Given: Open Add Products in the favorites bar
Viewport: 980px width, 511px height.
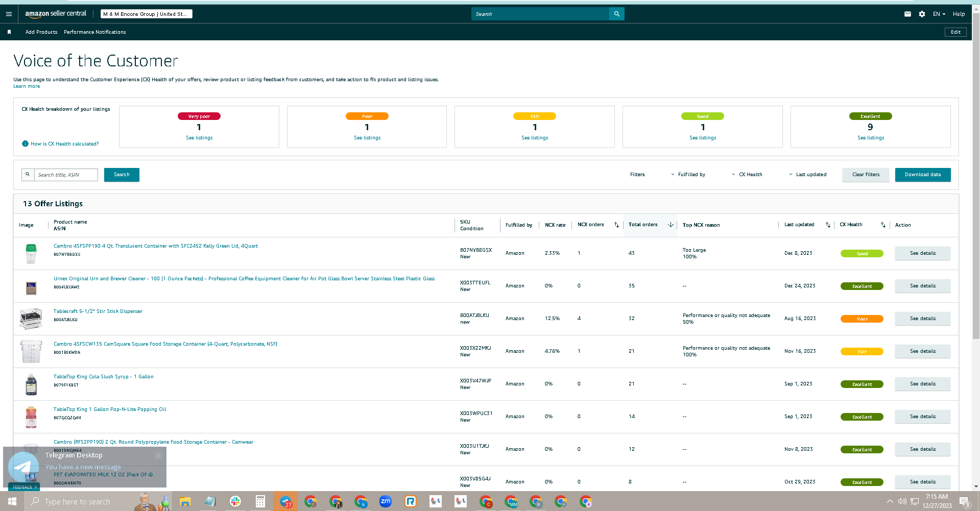Looking at the screenshot, I should click(41, 32).
